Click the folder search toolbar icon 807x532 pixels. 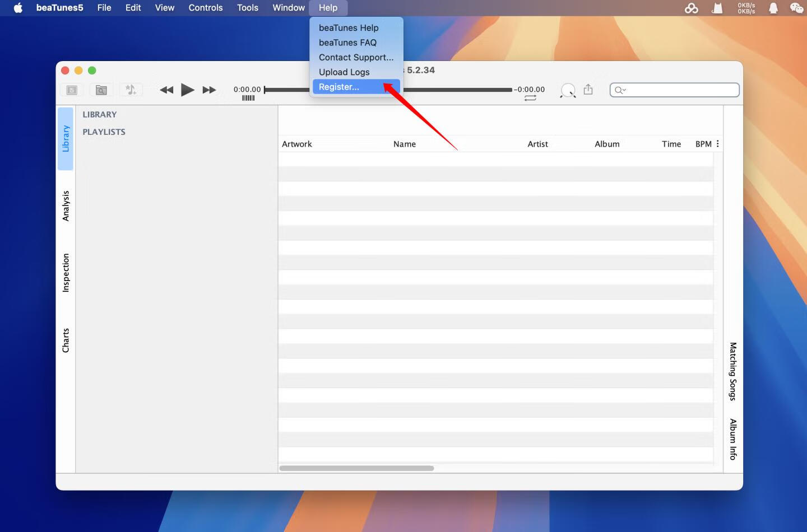[101, 90]
